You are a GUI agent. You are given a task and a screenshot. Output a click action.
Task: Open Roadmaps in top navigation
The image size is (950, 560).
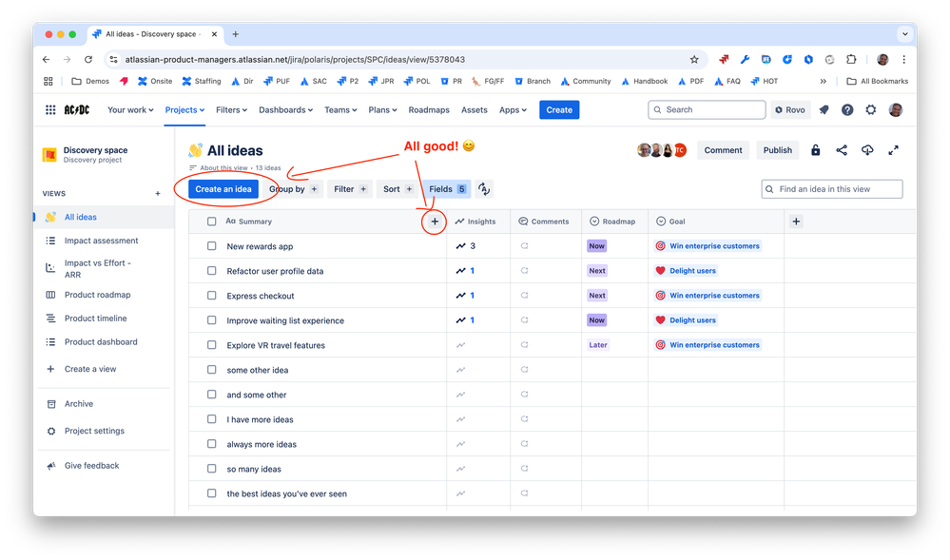(429, 109)
